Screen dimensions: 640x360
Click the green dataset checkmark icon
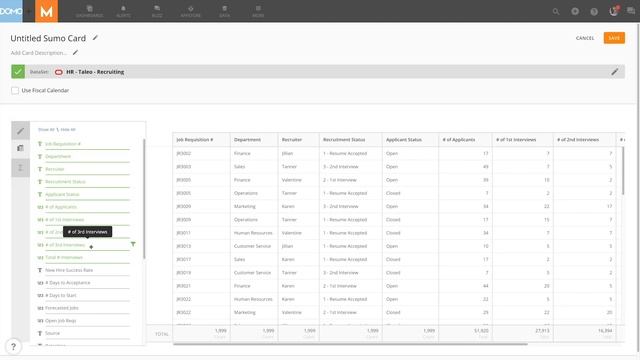click(x=18, y=71)
